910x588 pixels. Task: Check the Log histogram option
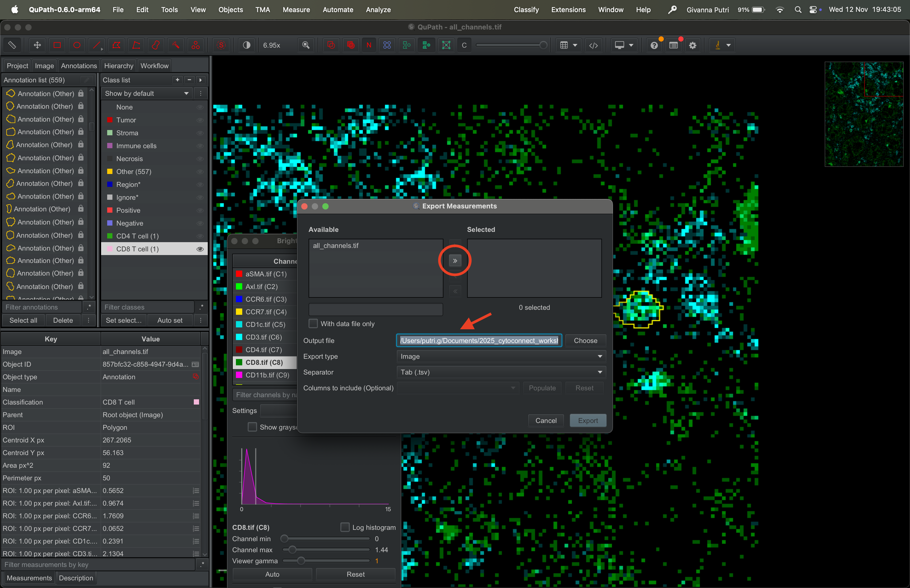tap(345, 527)
